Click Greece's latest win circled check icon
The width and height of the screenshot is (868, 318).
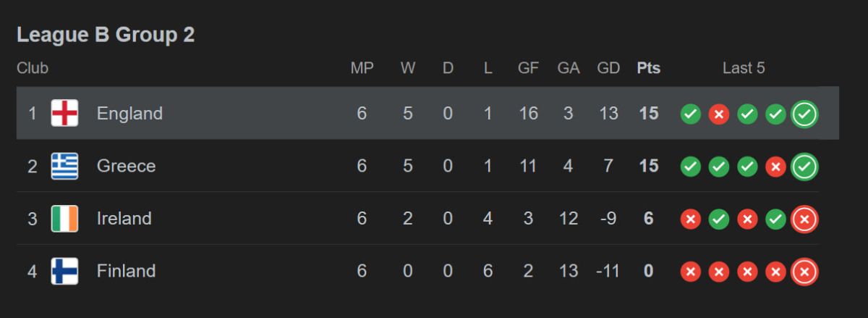(804, 167)
